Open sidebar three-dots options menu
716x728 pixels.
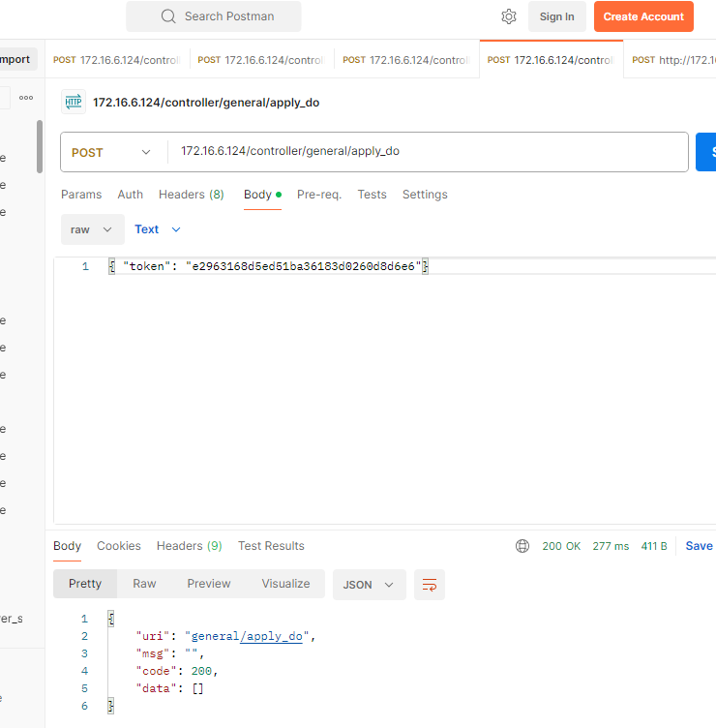(26, 98)
